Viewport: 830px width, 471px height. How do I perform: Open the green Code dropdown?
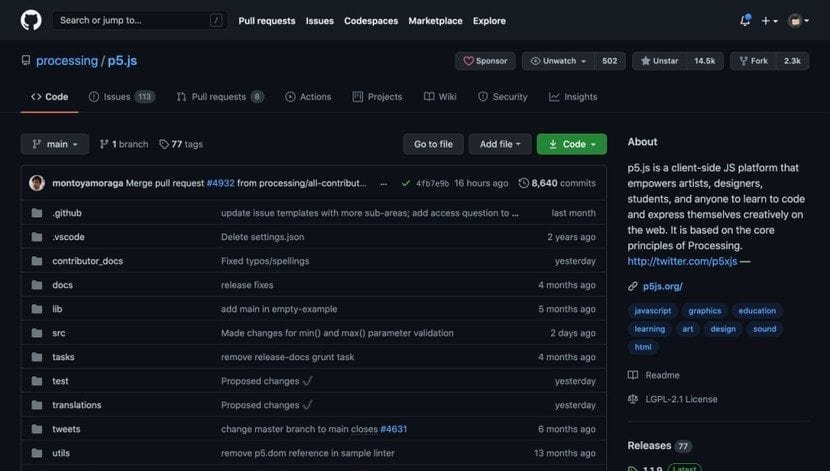point(571,144)
